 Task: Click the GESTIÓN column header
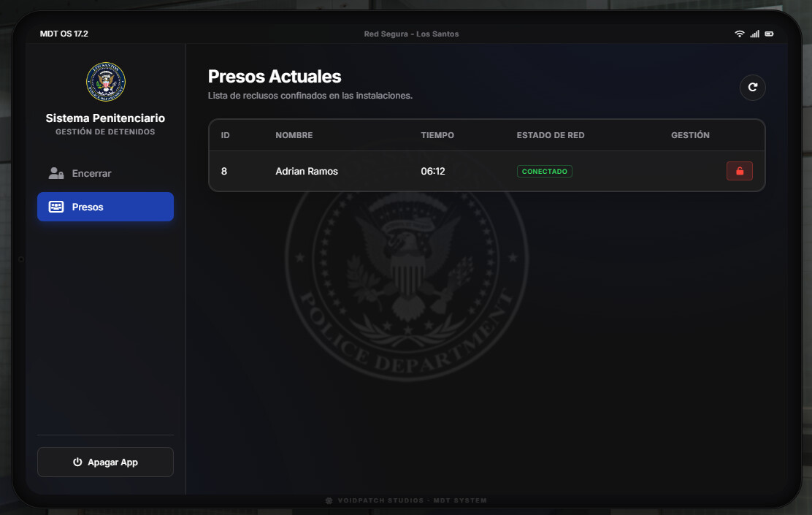click(690, 134)
